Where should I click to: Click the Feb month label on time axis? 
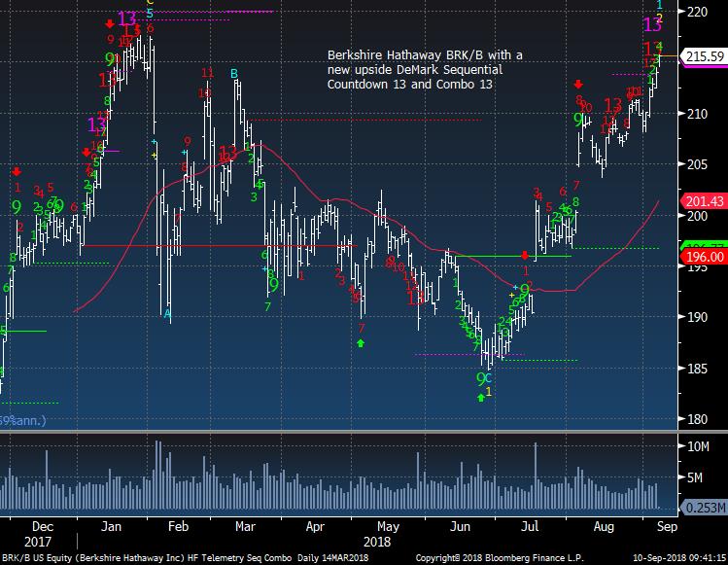coord(178,526)
